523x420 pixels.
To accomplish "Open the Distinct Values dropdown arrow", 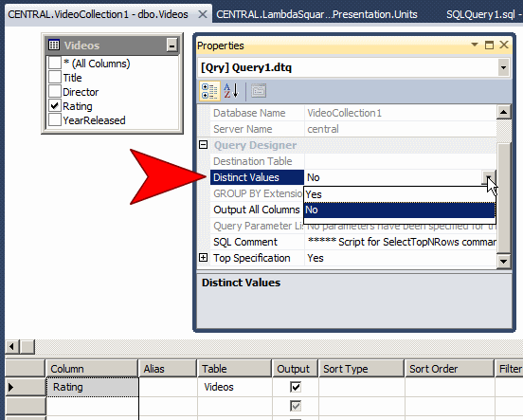I will point(489,177).
